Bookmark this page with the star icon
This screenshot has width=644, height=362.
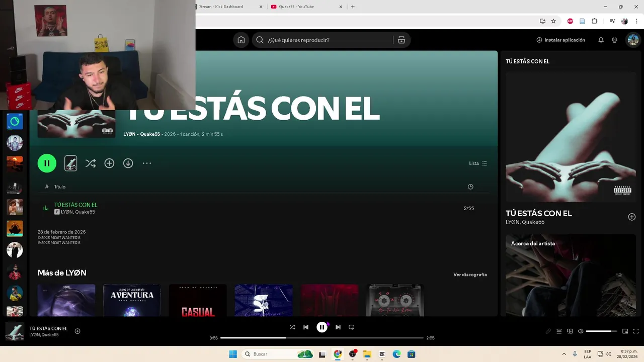pos(553,21)
